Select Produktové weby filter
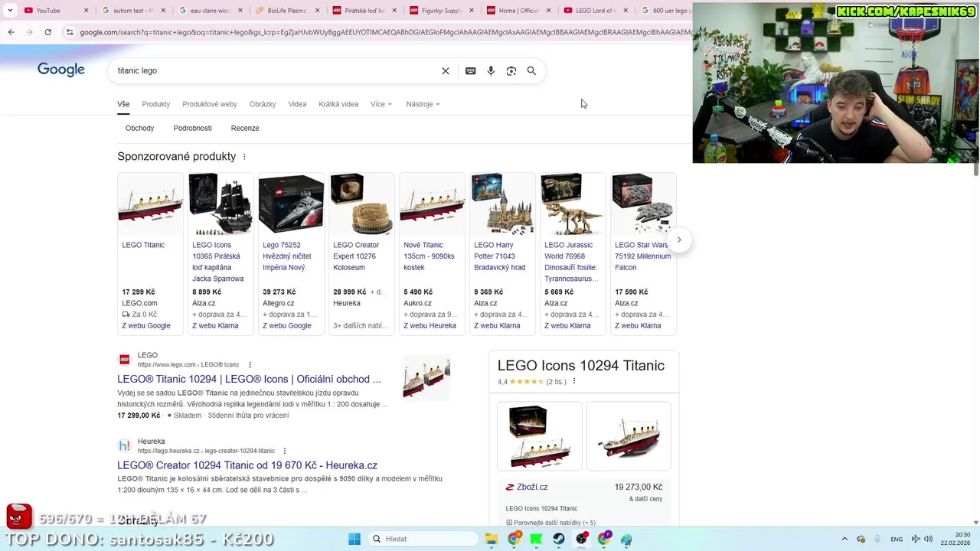980x551 pixels. pyautogui.click(x=210, y=104)
